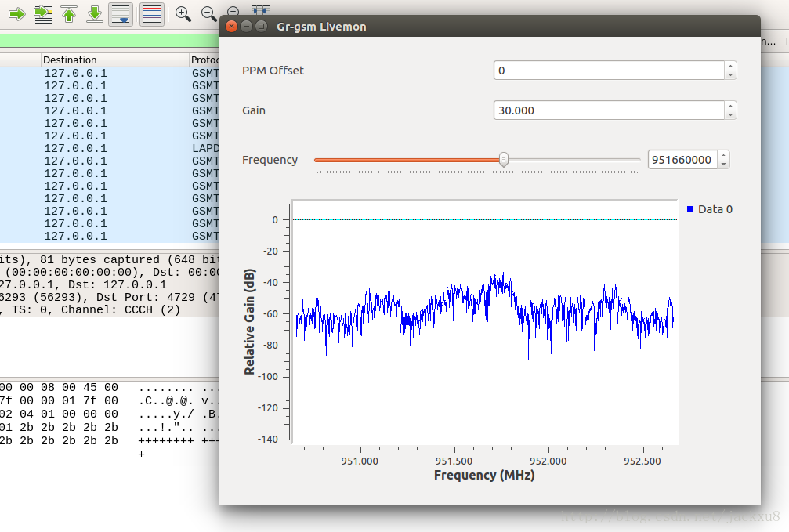Decrease Frequency with the down arrow
Screen dimensions: 789x532
[x=724, y=164]
